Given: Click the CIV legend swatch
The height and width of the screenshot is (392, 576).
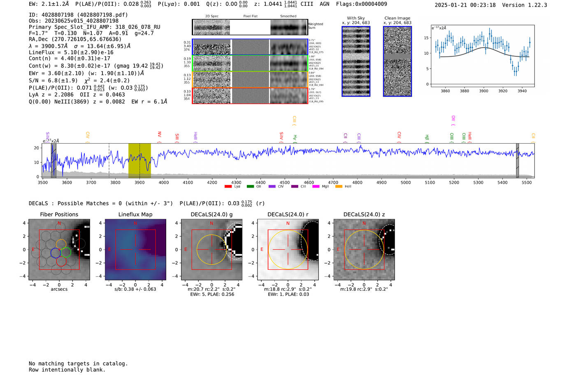Looking at the screenshot, I should pos(272,186).
